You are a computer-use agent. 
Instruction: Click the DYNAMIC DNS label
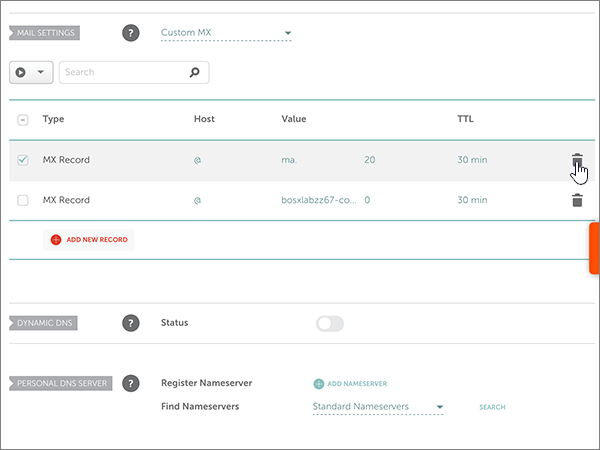(x=43, y=323)
